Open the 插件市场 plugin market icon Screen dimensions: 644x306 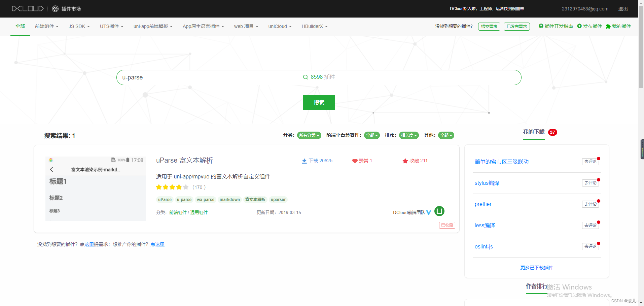pyautogui.click(x=55, y=9)
